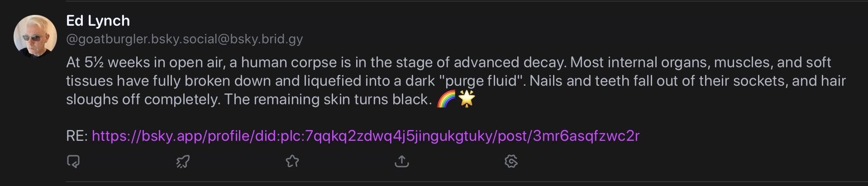
Task: Click the "RE:" label before the link
Action: coord(77,136)
